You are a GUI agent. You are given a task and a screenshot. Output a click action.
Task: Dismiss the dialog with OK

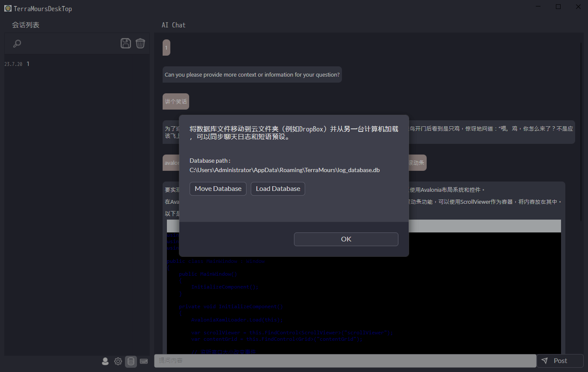point(346,239)
